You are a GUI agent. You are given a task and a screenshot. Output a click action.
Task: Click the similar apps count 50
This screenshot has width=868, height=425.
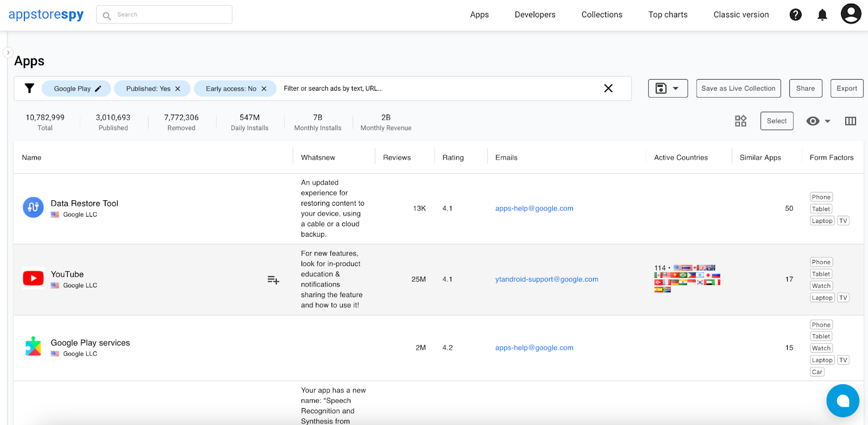(x=789, y=208)
